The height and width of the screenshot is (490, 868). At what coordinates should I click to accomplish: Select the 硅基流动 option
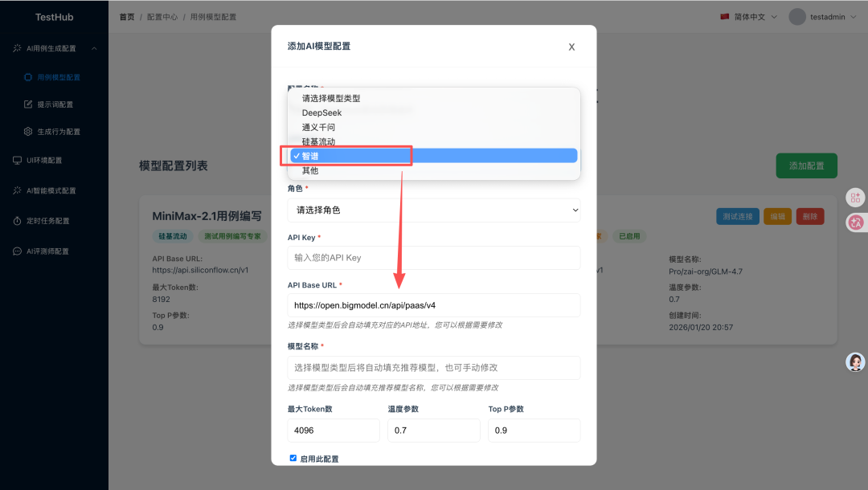click(x=433, y=141)
